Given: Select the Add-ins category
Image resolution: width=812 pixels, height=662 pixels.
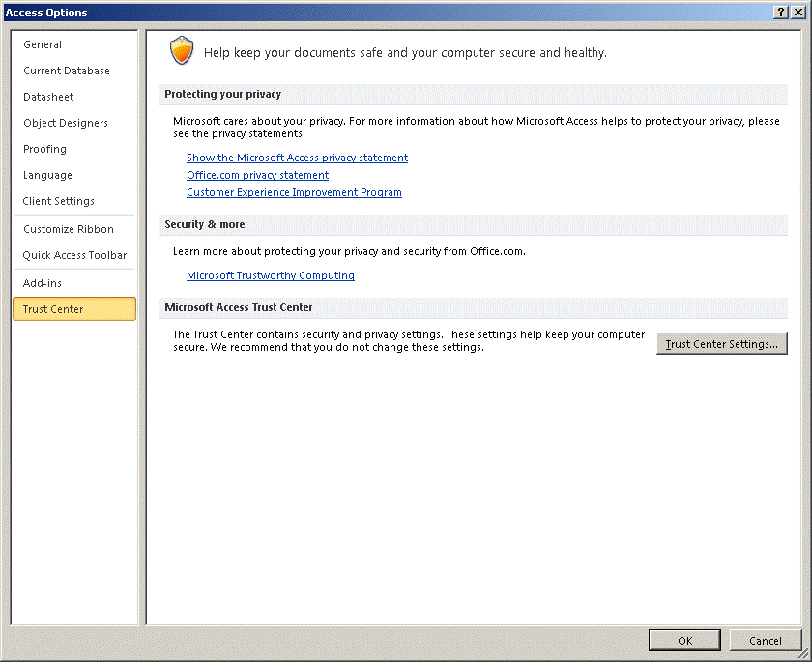Looking at the screenshot, I should 74,283.
